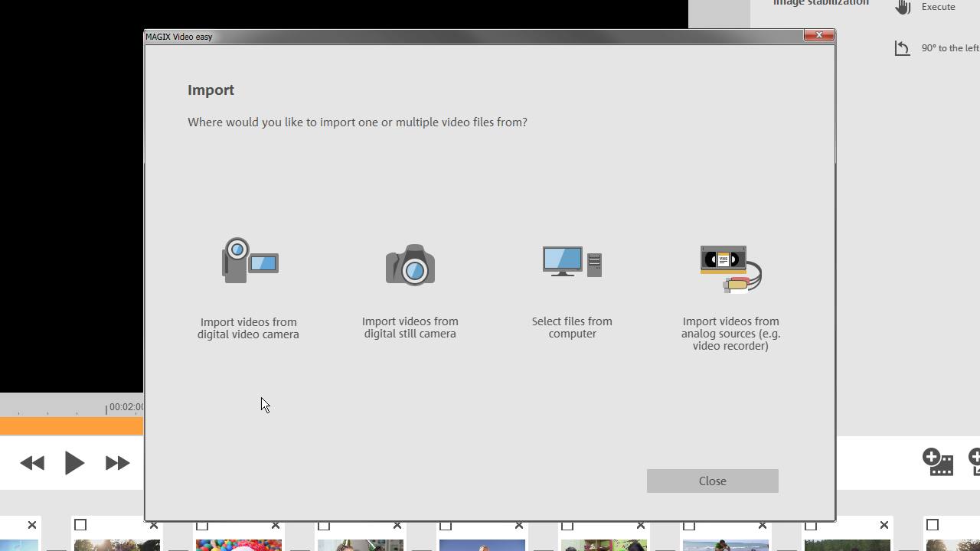Viewport: 980px width, 551px height.
Task: Click 'Select files from computer' label
Action: click(572, 328)
